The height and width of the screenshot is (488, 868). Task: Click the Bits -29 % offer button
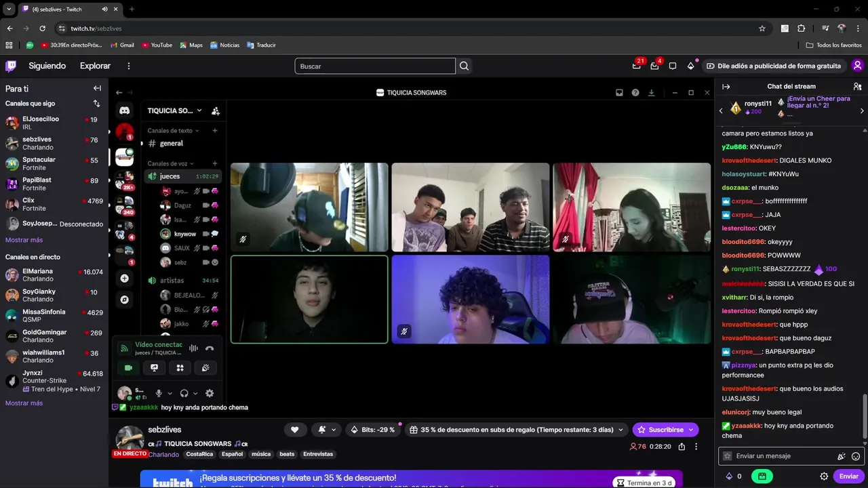point(372,430)
